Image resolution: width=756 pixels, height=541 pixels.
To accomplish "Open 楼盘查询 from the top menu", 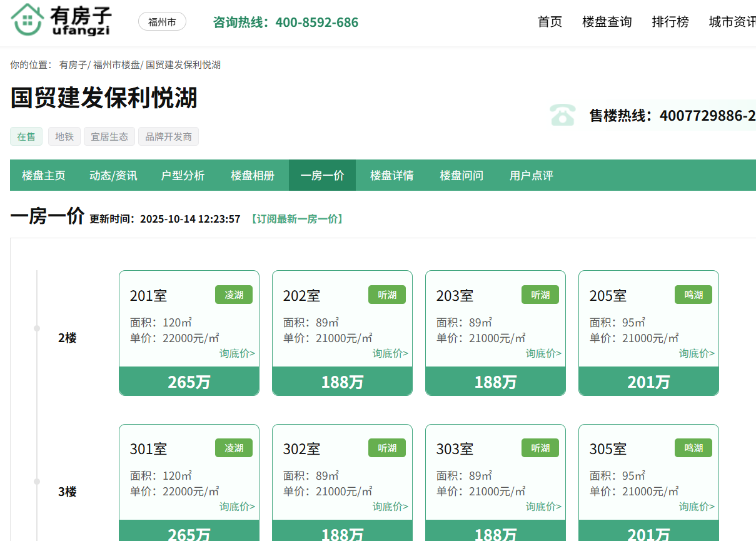I will coord(607,22).
